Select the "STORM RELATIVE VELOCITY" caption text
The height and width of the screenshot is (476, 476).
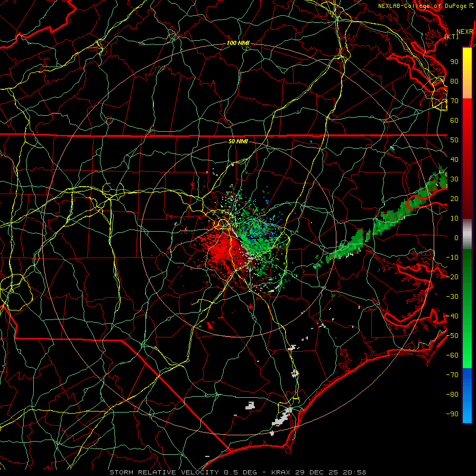(x=164, y=472)
